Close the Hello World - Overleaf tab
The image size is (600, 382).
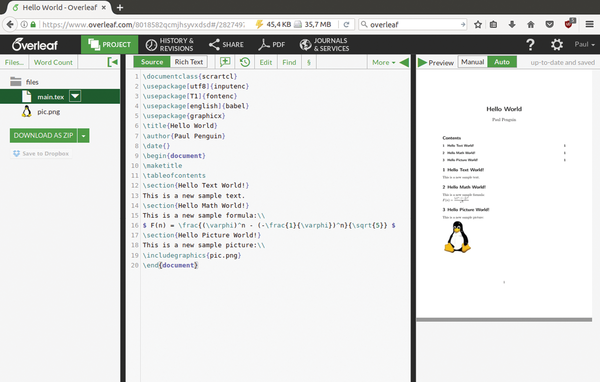pyautogui.click(x=104, y=7)
